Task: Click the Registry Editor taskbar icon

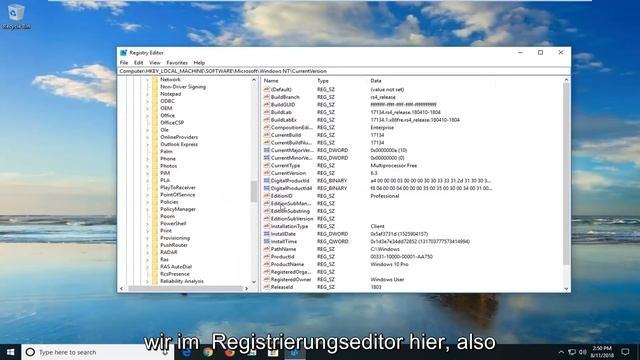Action: (x=295, y=352)
